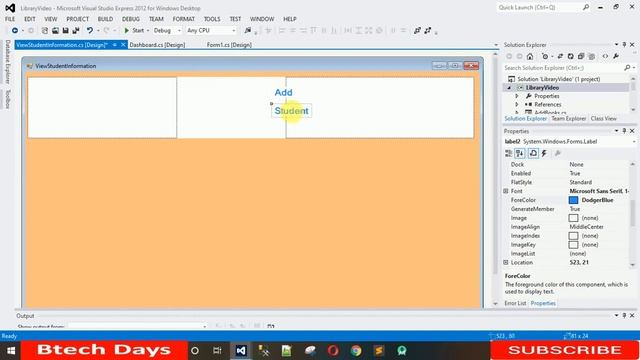Select Solution 'LibraryVideo' tree node
Screen dimensions: 640x360
pos(558,79)
